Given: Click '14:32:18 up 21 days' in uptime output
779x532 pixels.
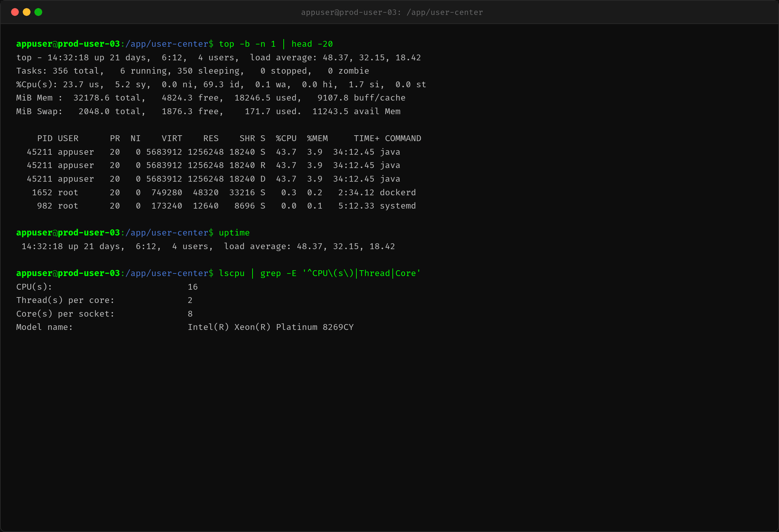Looking at the screenshot, I should (71, 247).
